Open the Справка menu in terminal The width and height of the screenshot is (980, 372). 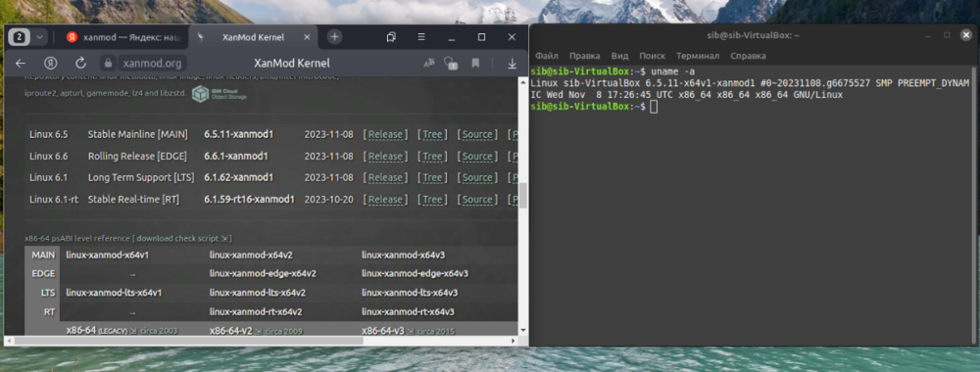click(x=748, y=56)
